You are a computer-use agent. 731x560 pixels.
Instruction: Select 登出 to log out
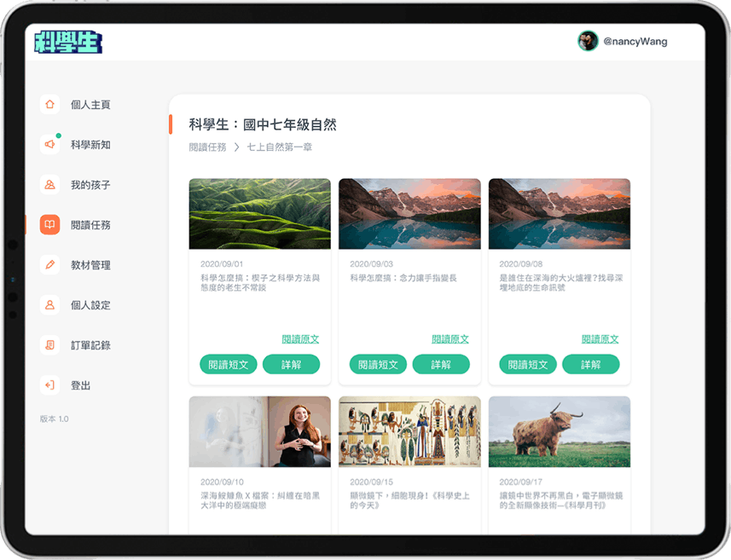(80, 385)
